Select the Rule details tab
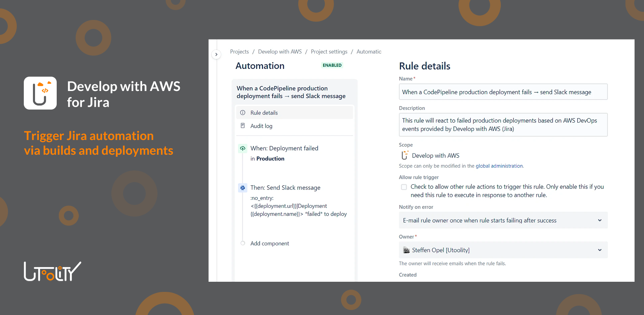Image resolution: width=644 pixels, height=315 pixels. [x=264, y=112]
